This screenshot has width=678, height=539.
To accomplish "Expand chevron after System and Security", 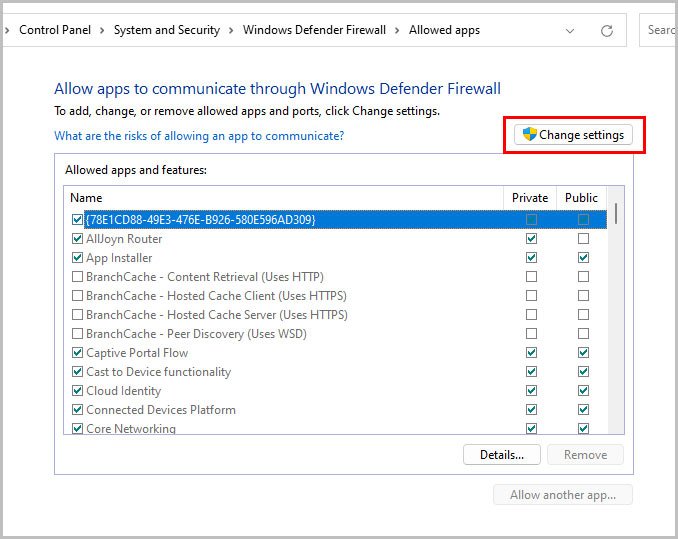I will pyautogui.click(x=231, y=30).
